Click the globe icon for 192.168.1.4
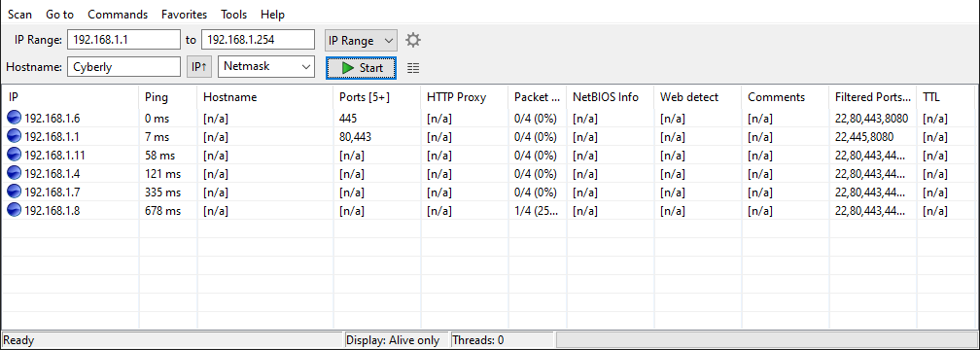 (14, 173)
